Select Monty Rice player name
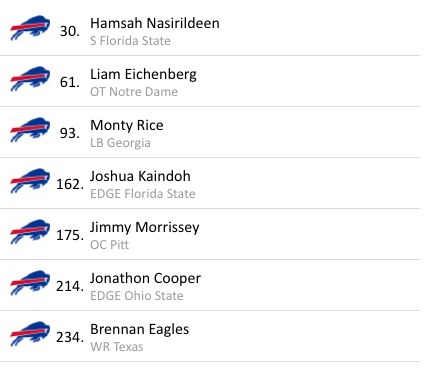 (x=127, y=126)
